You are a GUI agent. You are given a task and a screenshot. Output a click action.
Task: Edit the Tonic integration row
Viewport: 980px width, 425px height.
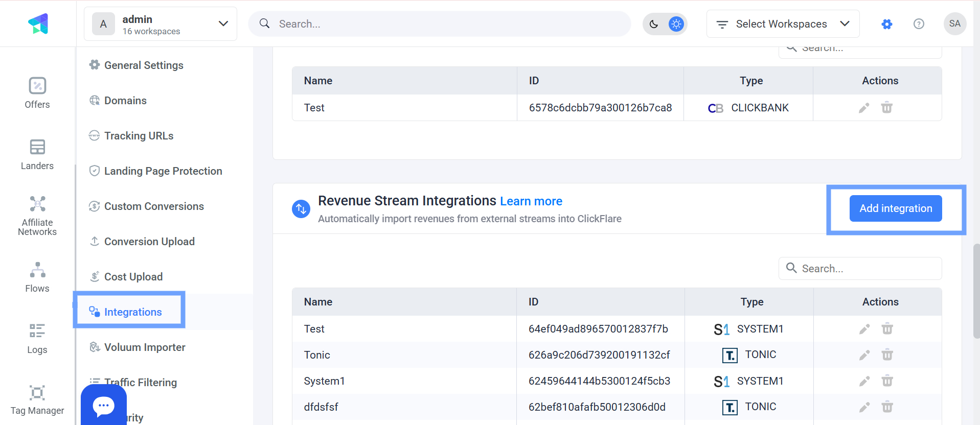[x=864, y=355]
